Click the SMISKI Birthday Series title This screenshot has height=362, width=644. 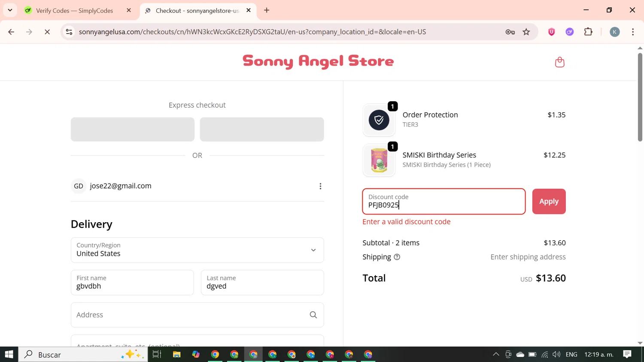[439, 155]
